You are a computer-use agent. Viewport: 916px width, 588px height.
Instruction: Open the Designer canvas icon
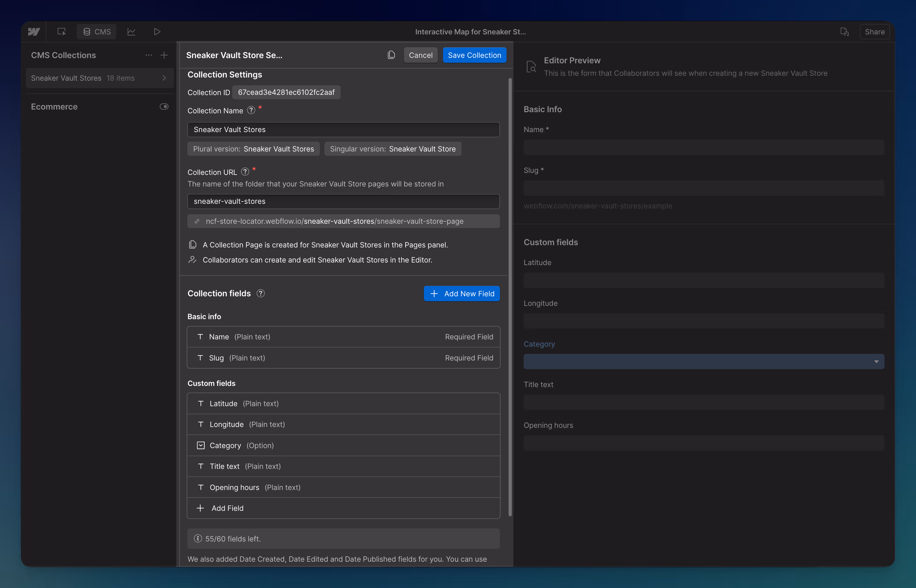(x=62, y=32)
